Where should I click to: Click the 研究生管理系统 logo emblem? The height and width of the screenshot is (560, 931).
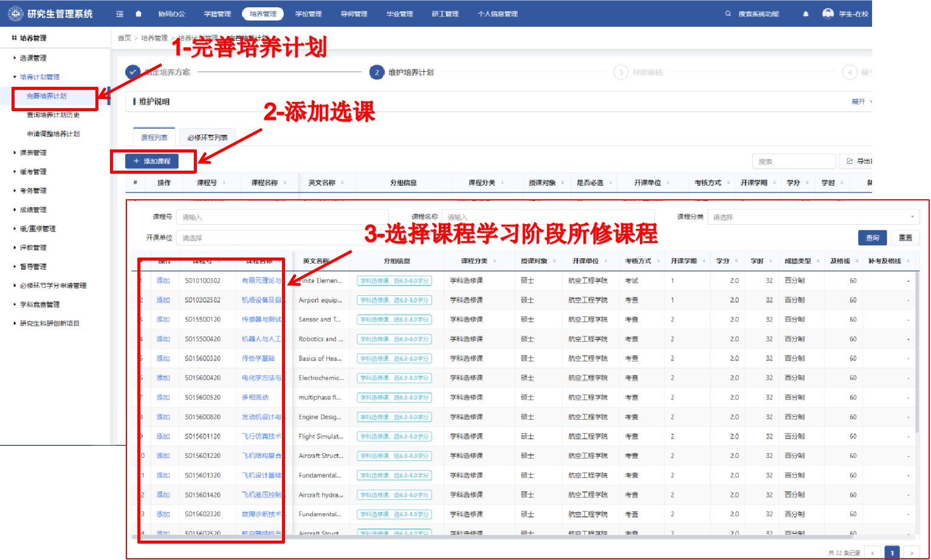15,13
